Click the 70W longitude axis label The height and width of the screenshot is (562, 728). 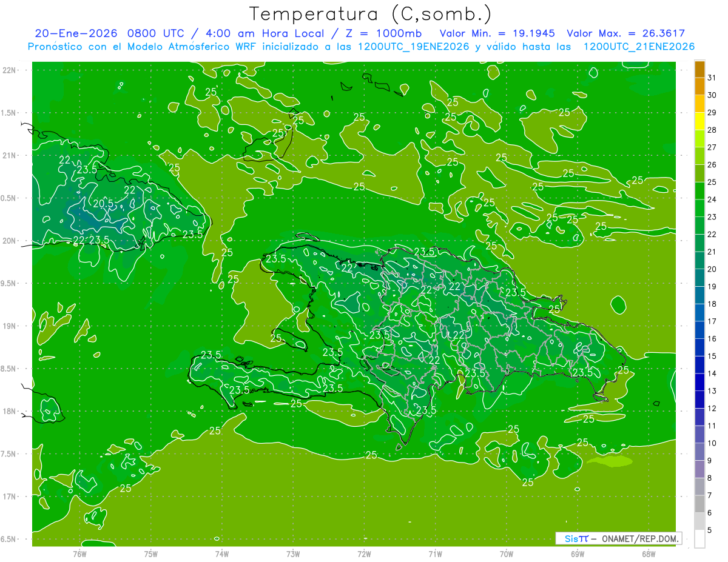tap(507, 554)
